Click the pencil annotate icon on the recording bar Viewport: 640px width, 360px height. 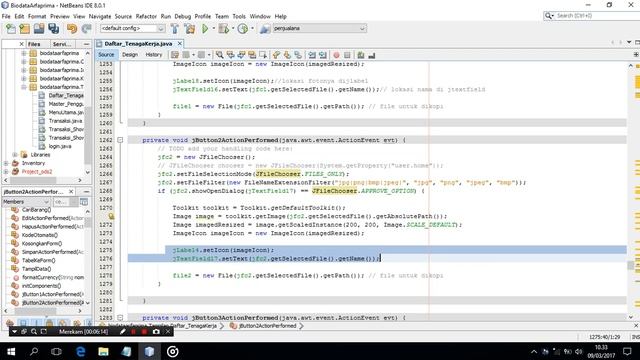[122, 331]
